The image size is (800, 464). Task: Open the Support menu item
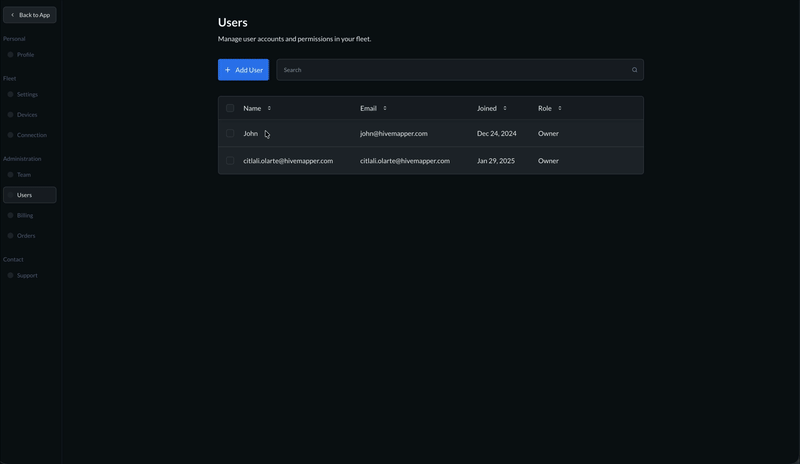tap(27, 275)
